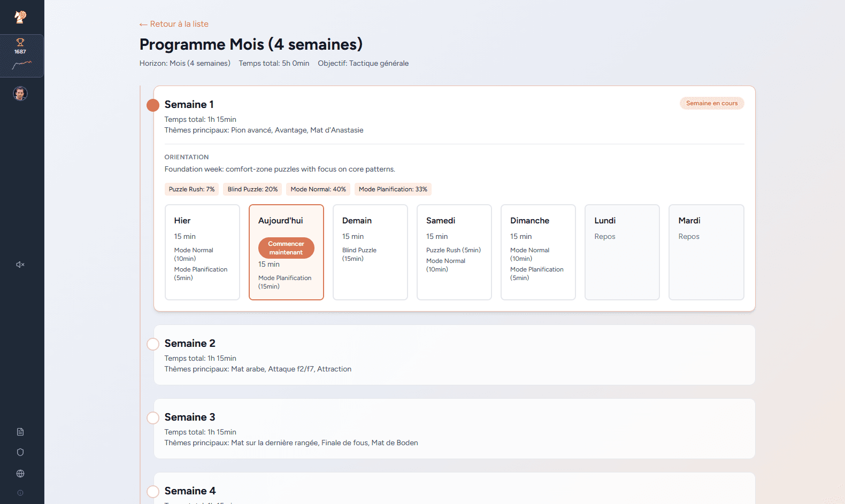
Task: Select the Semaine 3 timeline circle
Action: pyautogui.click(x=153, y=418)
